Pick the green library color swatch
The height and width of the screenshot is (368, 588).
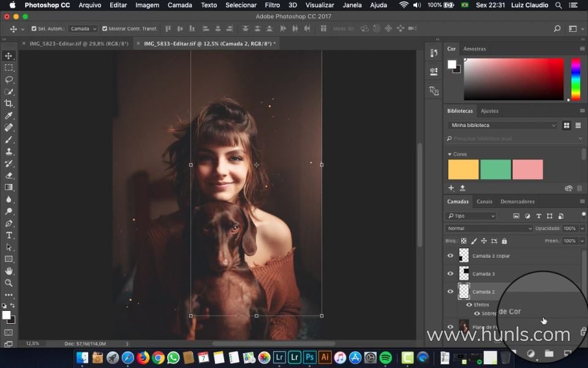coord(495,169)
